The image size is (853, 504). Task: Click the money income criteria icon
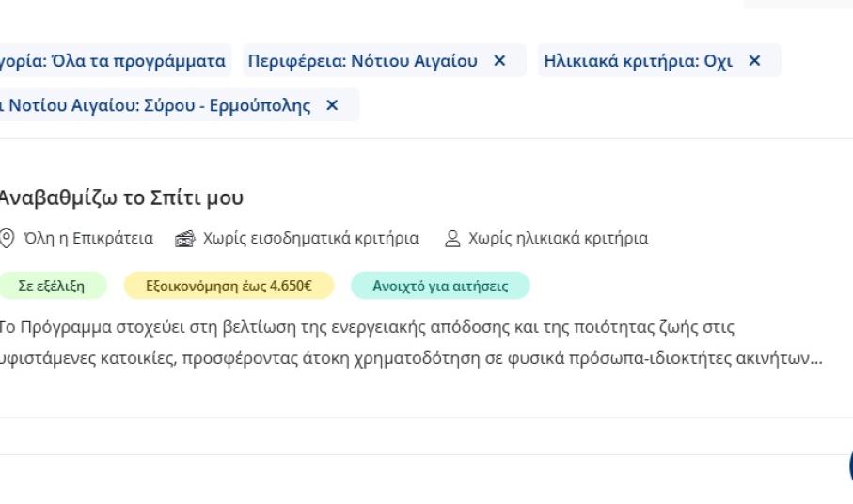pos(184,239)
